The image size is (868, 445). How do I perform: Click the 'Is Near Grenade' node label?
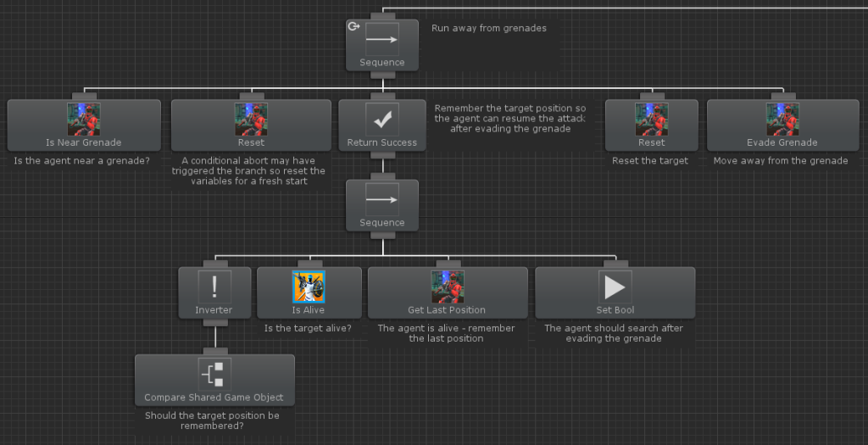(x=84, y=142)
